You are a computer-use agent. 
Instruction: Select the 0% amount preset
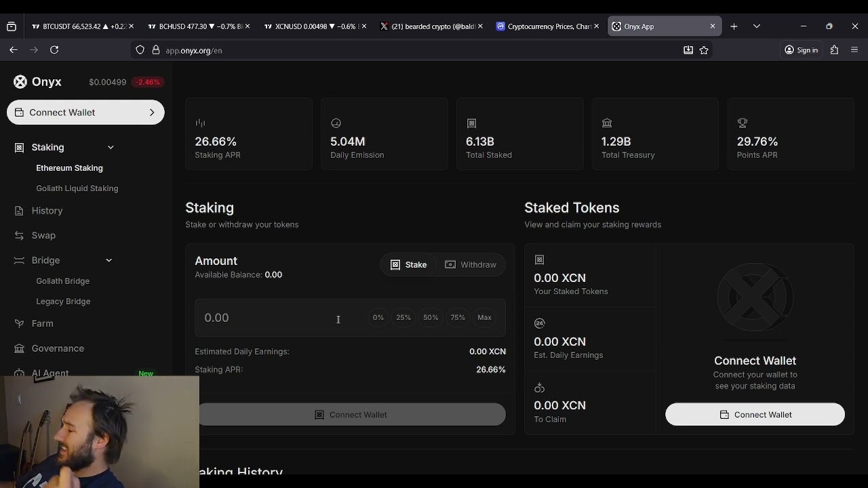pyautogui.click(x=378, y=317)
